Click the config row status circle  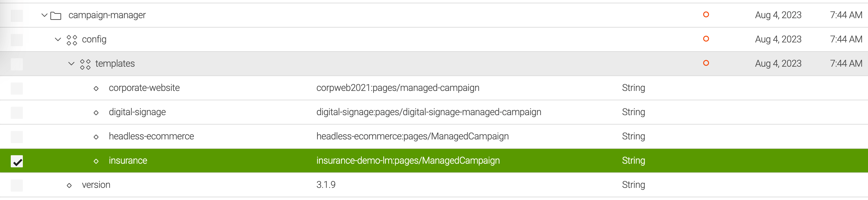point(706,39)
